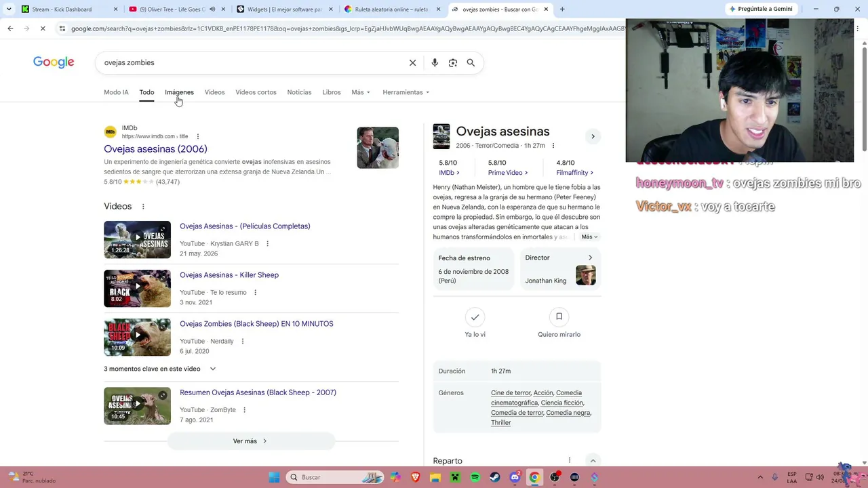Open Ovejas Asesinas - Killer Sheep video link
Image resolution: width=868 pixels, height=488 pixels.
tap(229, 275)
